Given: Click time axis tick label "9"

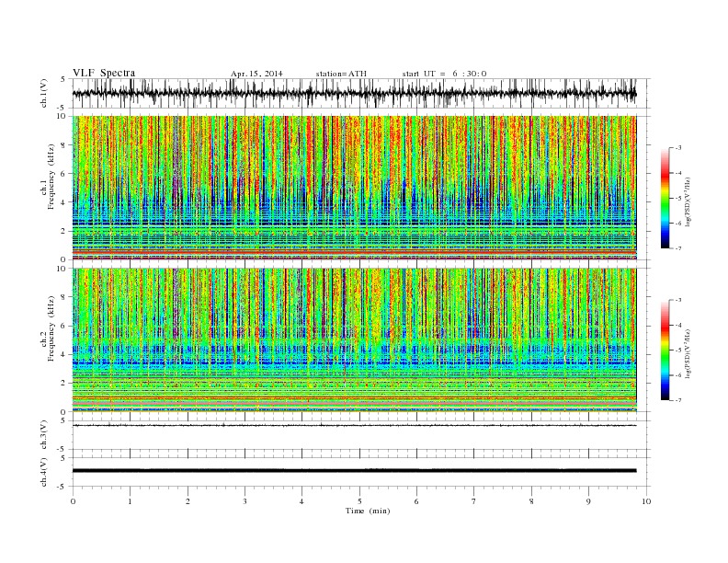Looking at the screenshot, I should [x=588, y=501].
